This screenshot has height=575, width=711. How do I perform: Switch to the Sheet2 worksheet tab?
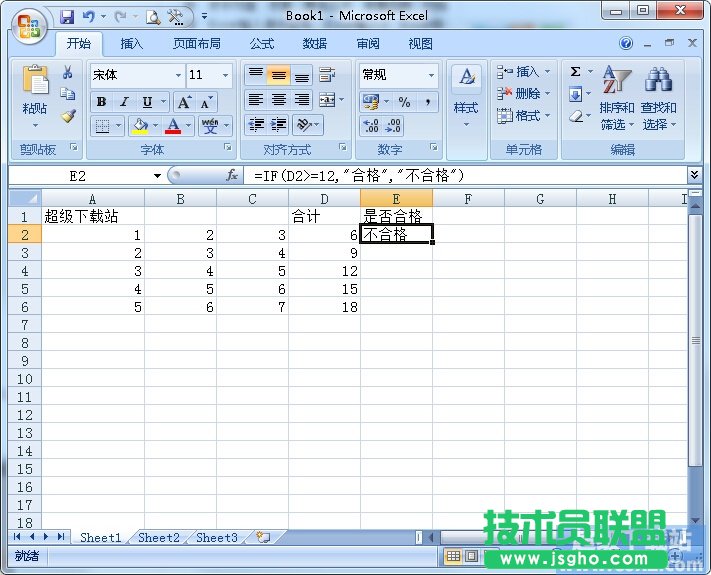tap(159, 537)
